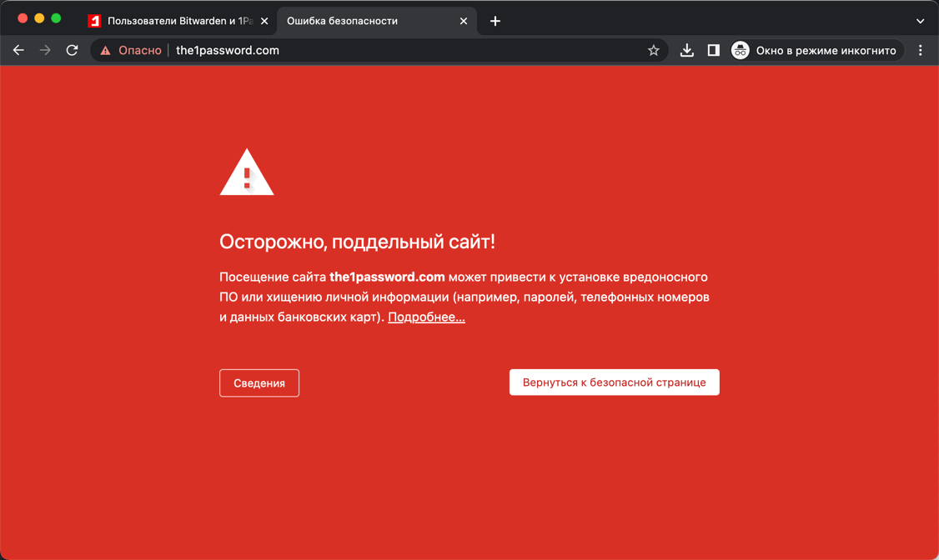This screenshot has width=939, height=560.
Task: Click the Сведения button
Action: pos(259,382)
